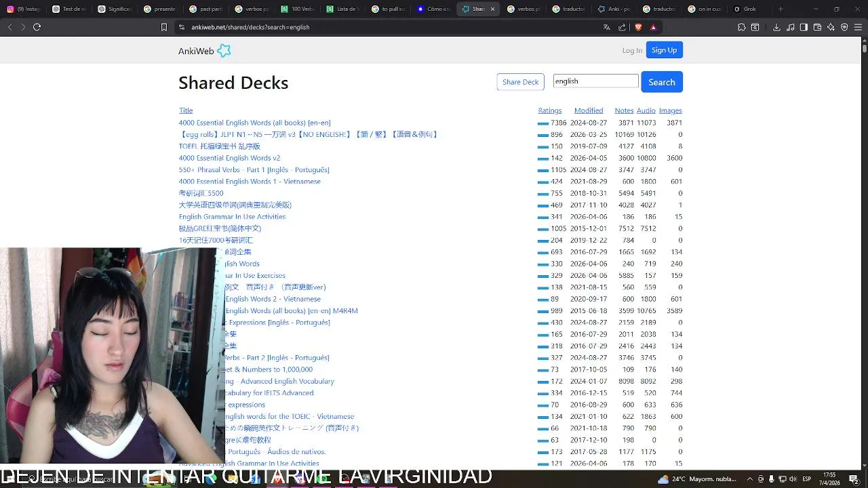Viewport: 868px width, 488px height.
Task: Sort decks by the Modified column header
Action: (589, 110)
